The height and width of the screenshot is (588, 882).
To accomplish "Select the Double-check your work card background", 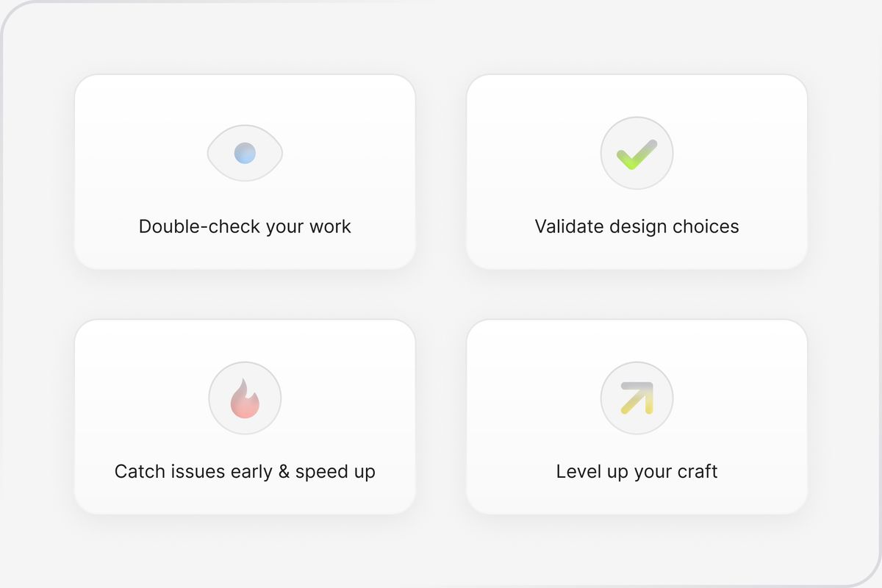I will [245, 172].
